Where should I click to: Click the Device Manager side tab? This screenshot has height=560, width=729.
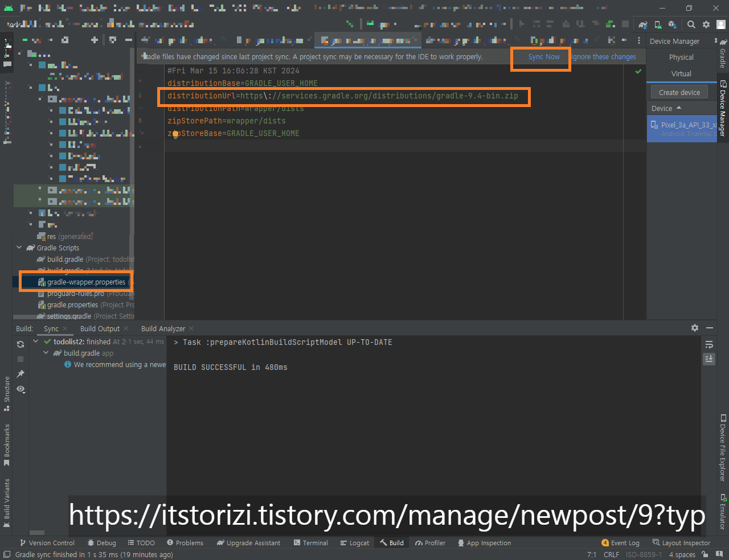[723, 108]
